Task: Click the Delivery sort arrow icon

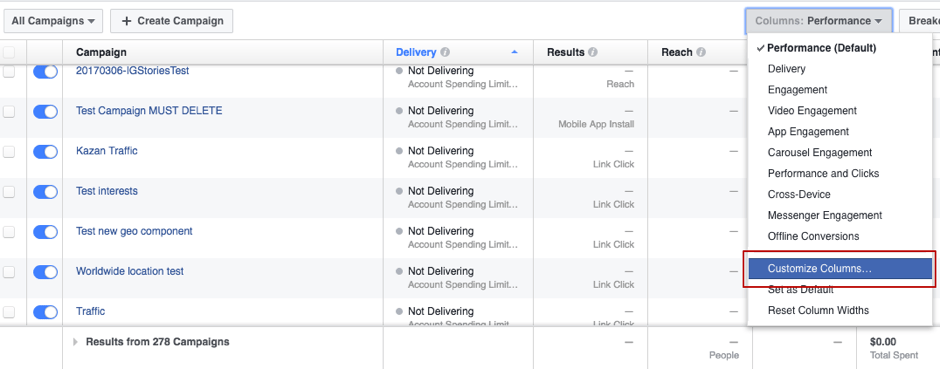Action: [514, 53]
